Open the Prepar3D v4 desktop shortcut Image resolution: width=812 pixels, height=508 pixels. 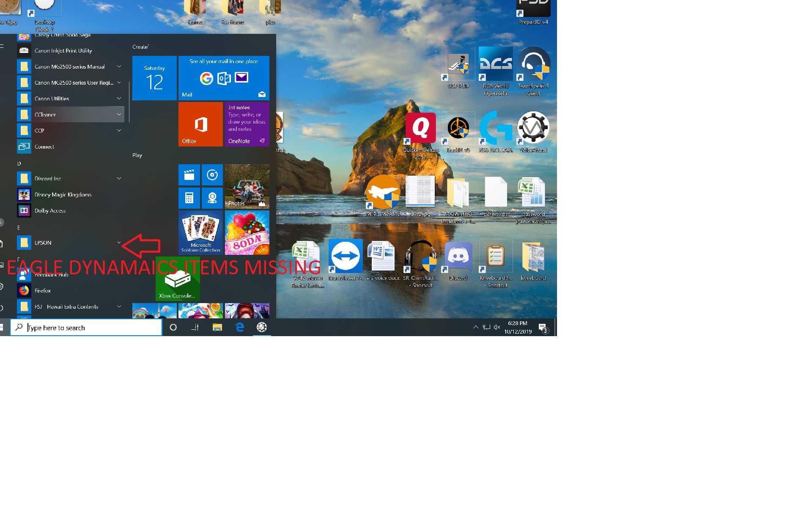(x=533, y=13)
